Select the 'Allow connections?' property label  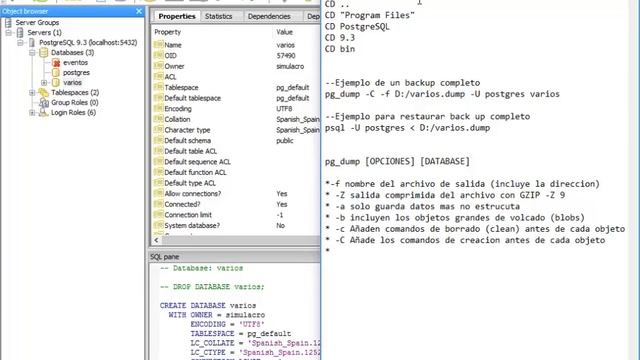pos(193,193)
